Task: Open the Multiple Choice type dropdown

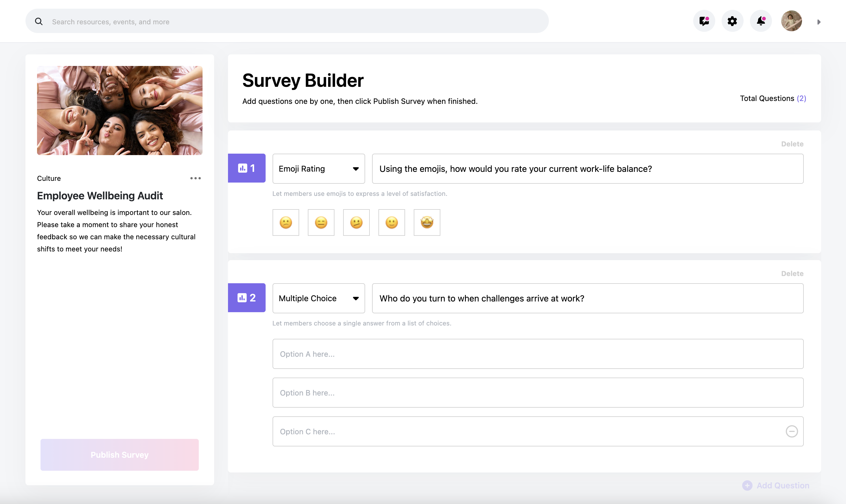Action: (x=319, y=298)
